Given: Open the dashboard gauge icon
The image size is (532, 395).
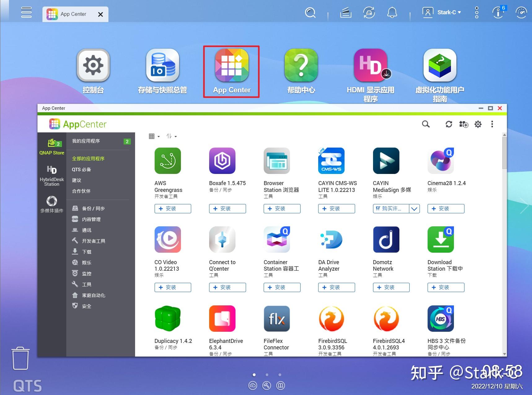Looking at the screenshot, I should click(x=521, y=12).
